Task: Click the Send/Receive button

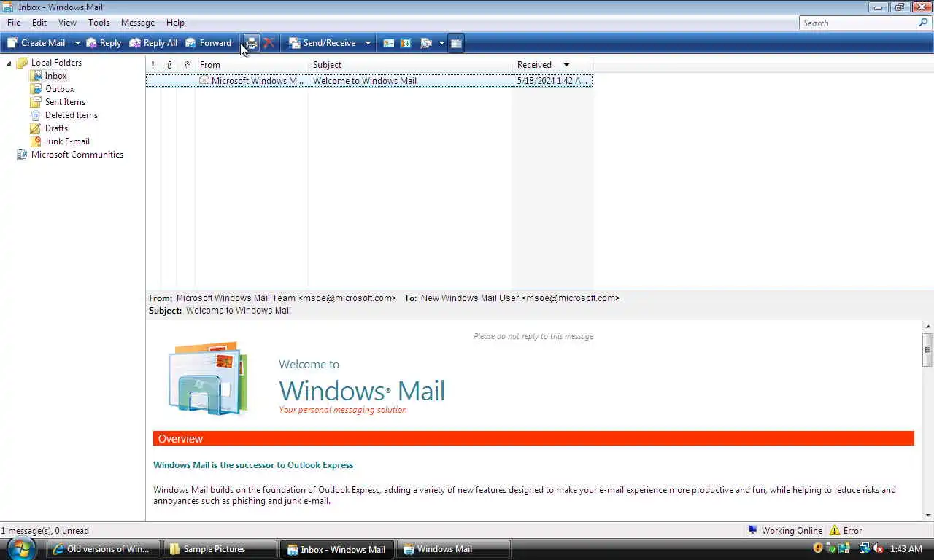Action: click(x=323, y=43)
